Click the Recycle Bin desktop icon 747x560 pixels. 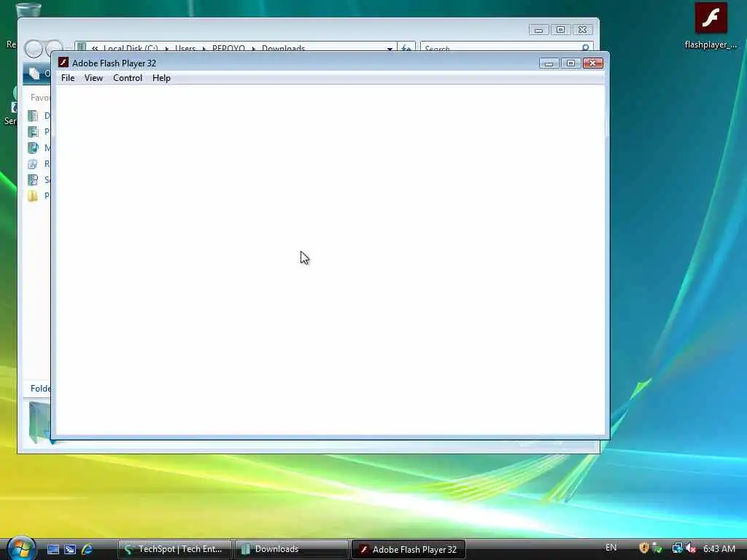point(28,9)
